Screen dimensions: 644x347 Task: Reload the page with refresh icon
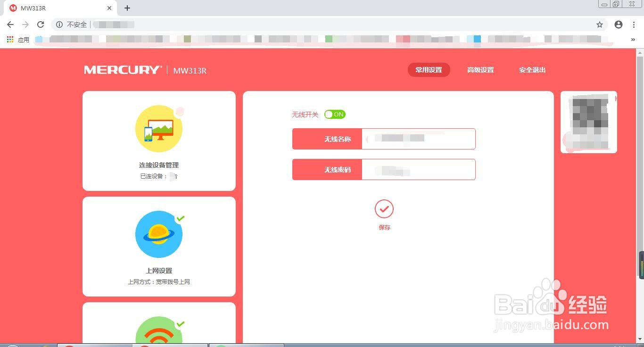pos(41,25)
